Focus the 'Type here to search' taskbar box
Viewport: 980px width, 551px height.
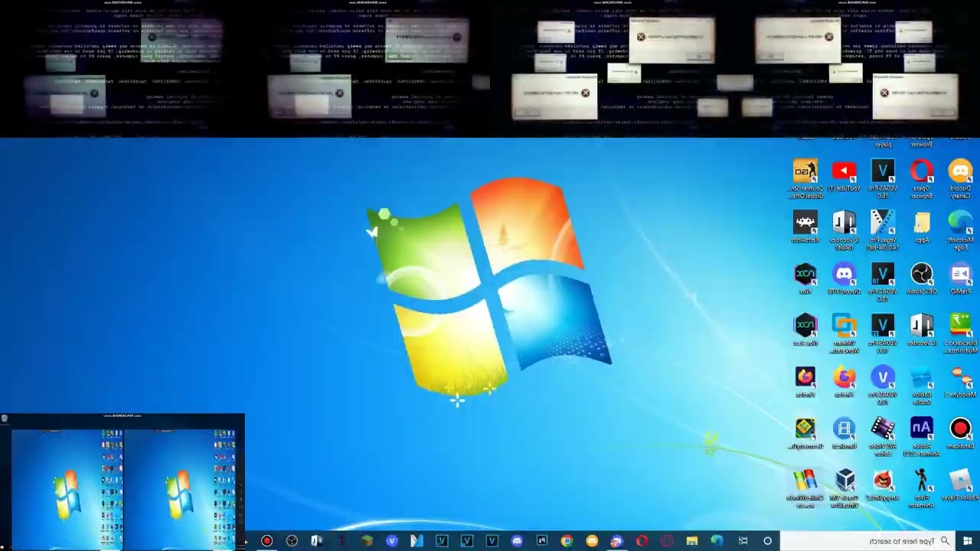(x=867, y=541)
